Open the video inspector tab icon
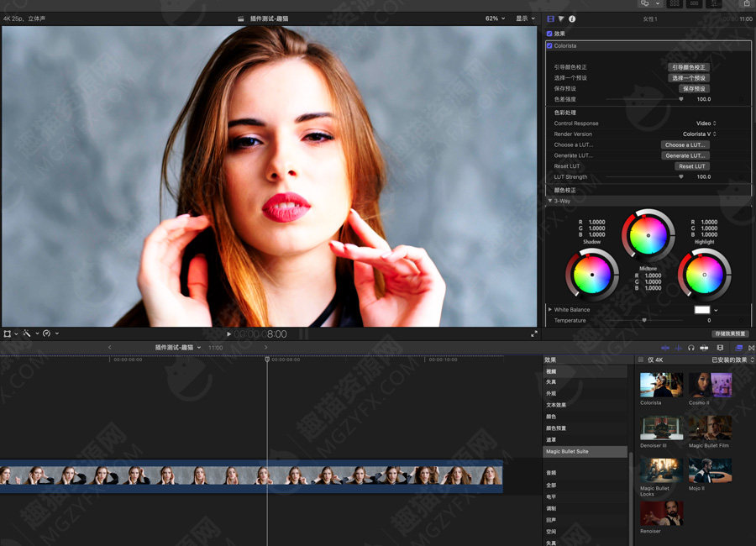Screen dimensions: 756x546 [x=550, y=18]
